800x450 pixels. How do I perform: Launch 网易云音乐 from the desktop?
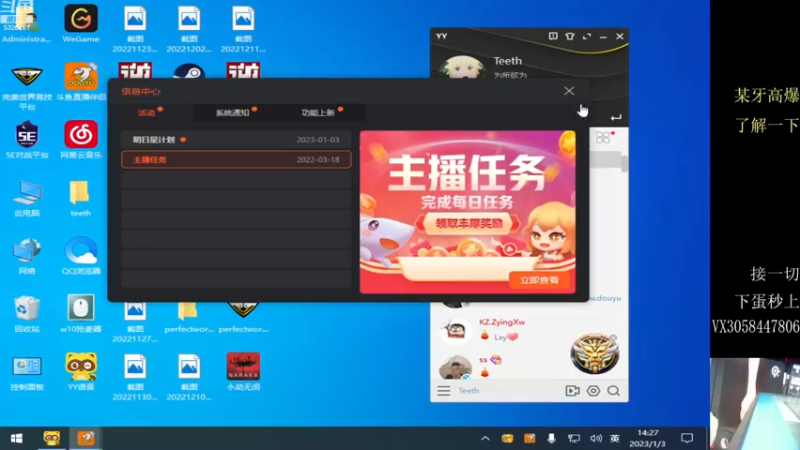[x=81, y=139]
